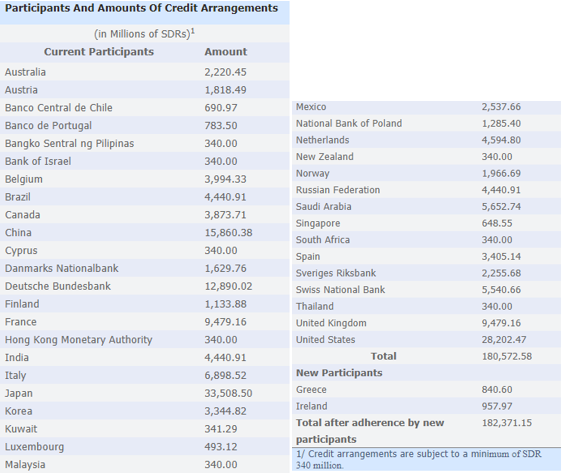
Task: Select Italy's amount 6,898.52
Action: (x=226, y=376)
